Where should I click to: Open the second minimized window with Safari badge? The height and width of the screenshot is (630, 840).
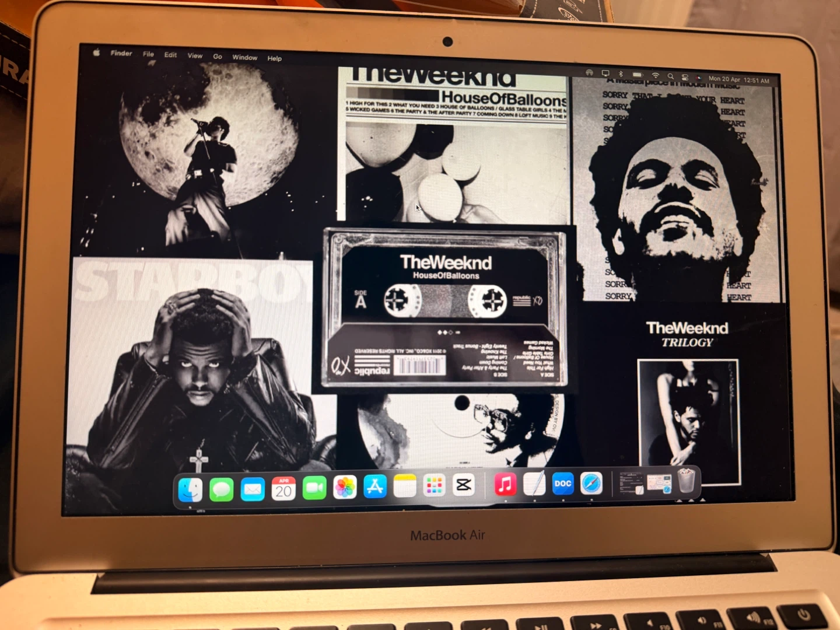pyautogui.click(x=659, y=483)
